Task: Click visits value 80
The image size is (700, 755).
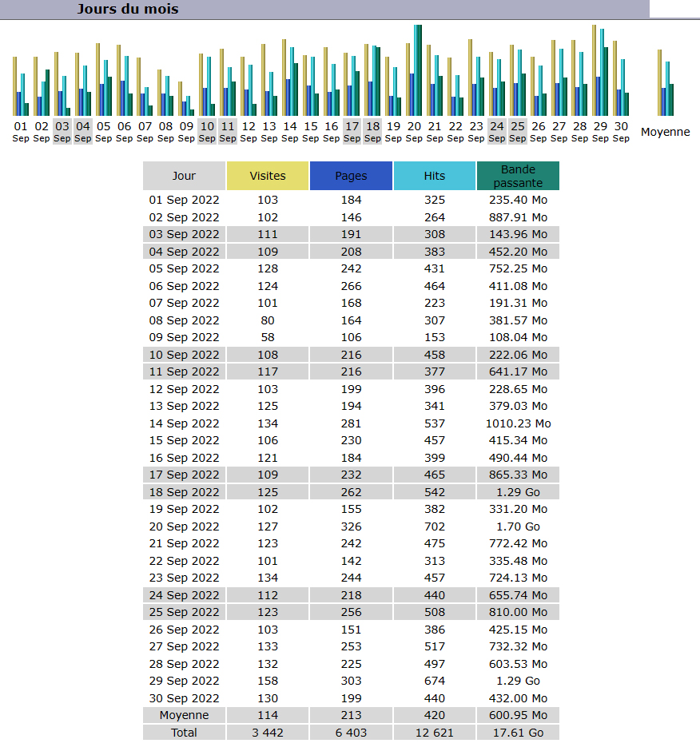Action: [268, 320]
